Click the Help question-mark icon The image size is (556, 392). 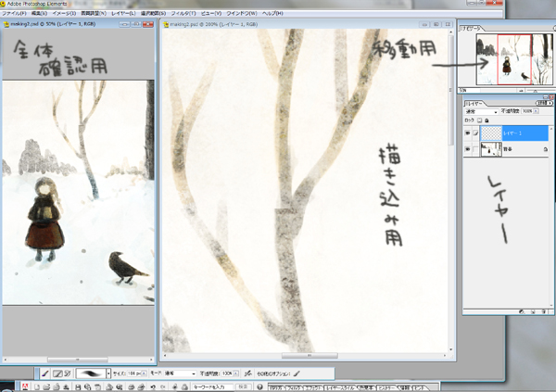coord(259,387)
